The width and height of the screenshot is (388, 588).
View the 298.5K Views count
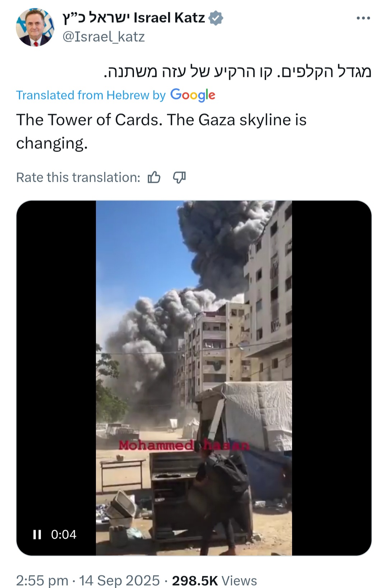(x=214, y=580)
